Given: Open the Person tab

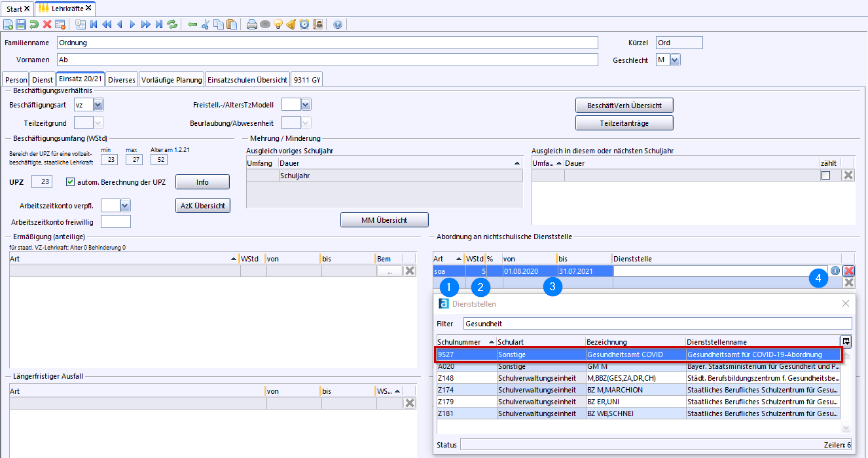Looking at the screenshot, I should click(16, 80).
